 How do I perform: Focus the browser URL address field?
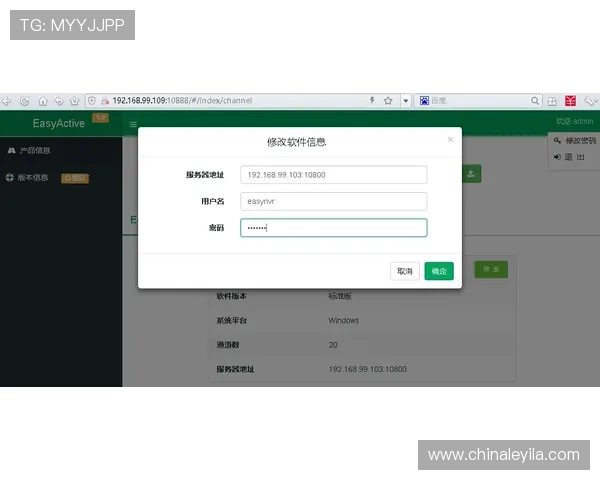point(237,101)
